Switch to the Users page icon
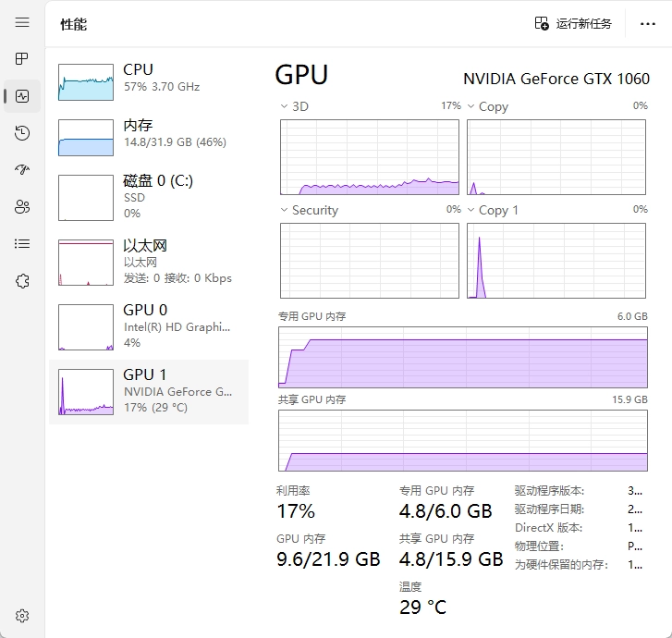 point(22,207)
